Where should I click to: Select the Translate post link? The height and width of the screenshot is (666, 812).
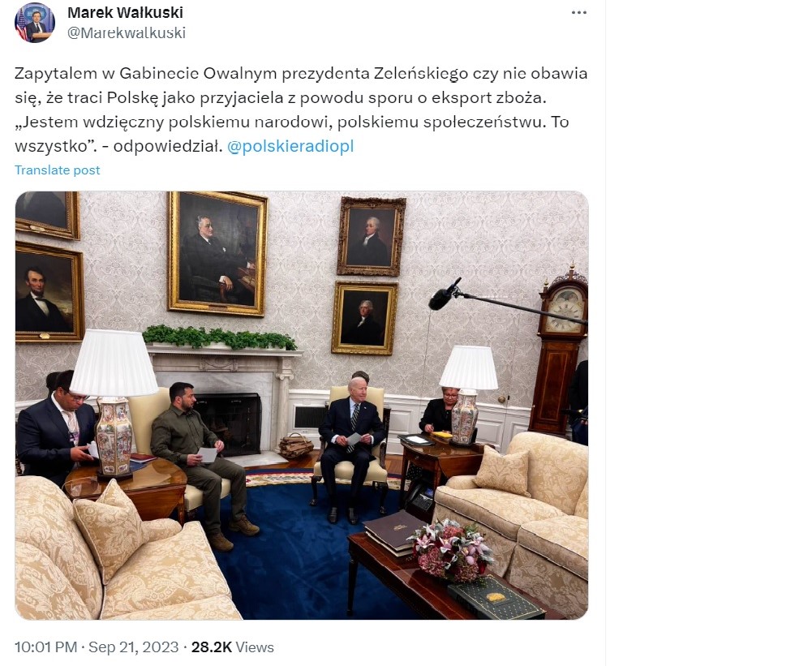(x=58, y=170)
